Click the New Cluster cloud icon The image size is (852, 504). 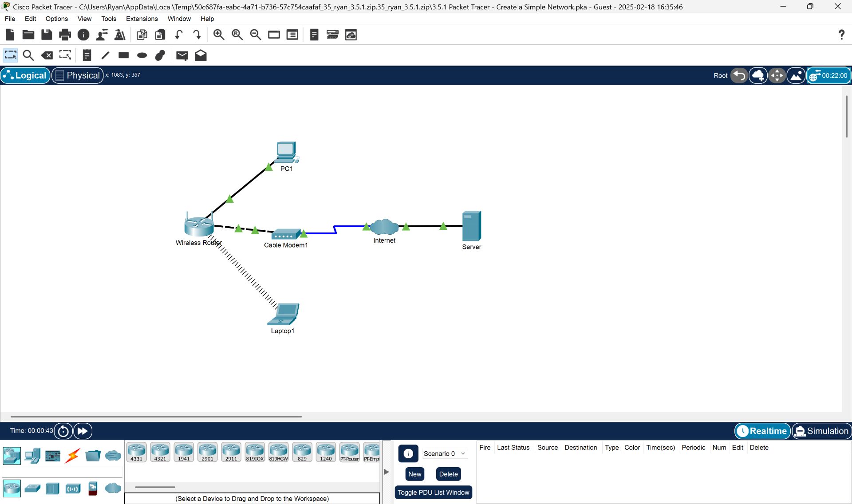tap(758, 75)
